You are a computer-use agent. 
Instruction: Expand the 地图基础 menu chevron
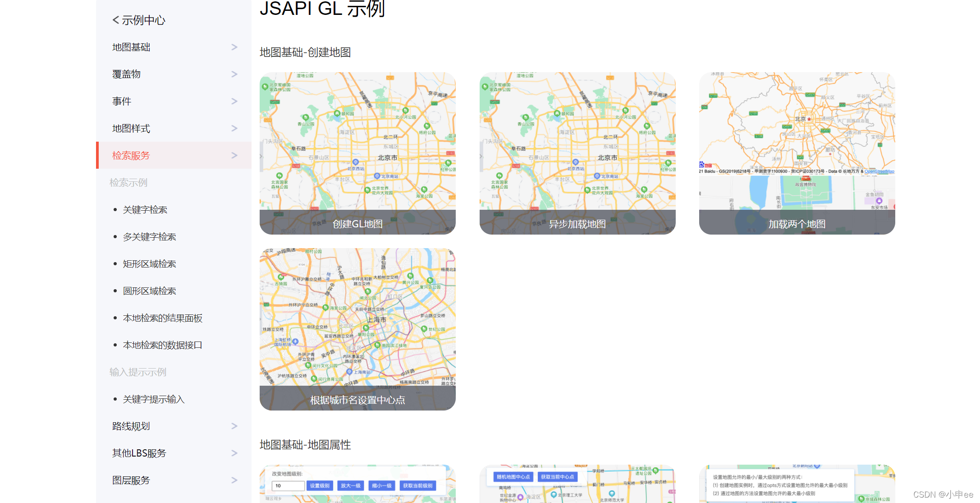click(x=234, y=47)
